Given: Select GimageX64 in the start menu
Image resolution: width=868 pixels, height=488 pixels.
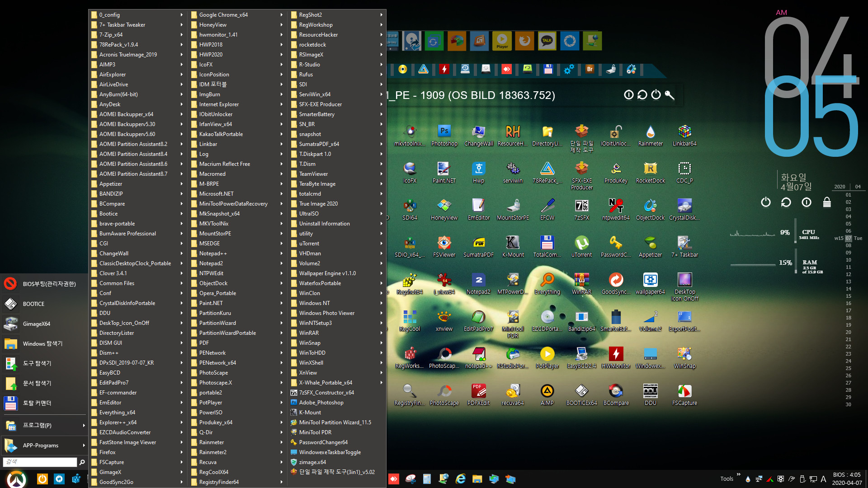Looking at the screenshot, I should coord(44,324).
